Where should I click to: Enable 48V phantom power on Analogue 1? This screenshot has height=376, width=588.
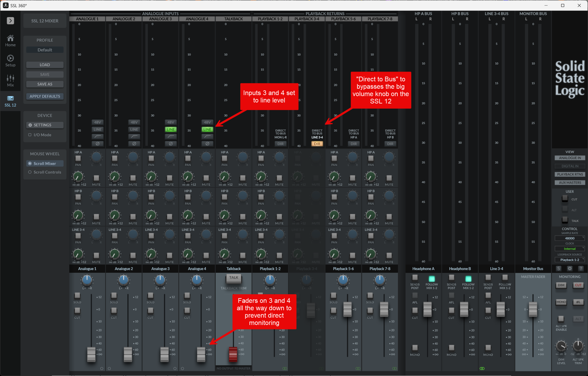coord(97,122)
